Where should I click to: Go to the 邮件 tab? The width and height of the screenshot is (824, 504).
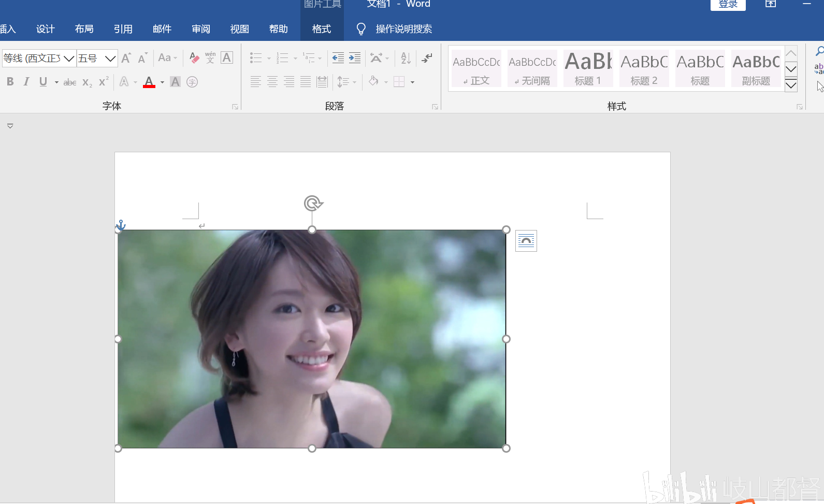pos(162,29)
